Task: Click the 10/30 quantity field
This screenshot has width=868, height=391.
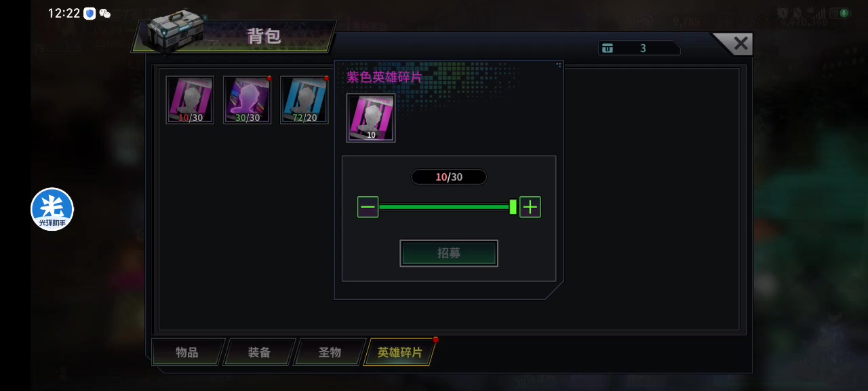Action: [x=449, y=177]
